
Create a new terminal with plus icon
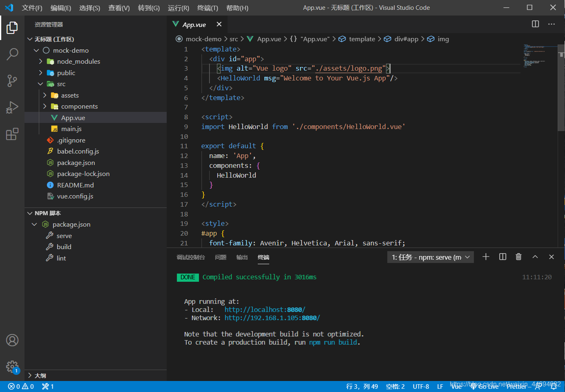pos(486,257)
